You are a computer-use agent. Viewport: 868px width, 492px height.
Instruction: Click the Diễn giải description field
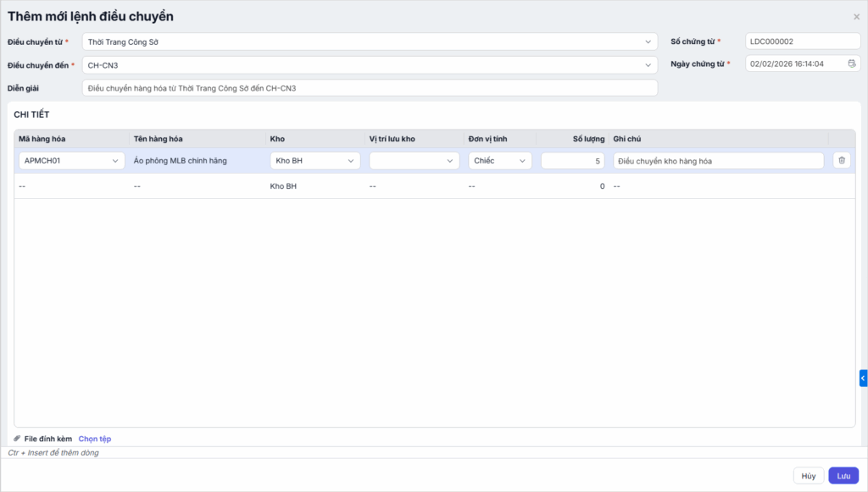(370, 88)
